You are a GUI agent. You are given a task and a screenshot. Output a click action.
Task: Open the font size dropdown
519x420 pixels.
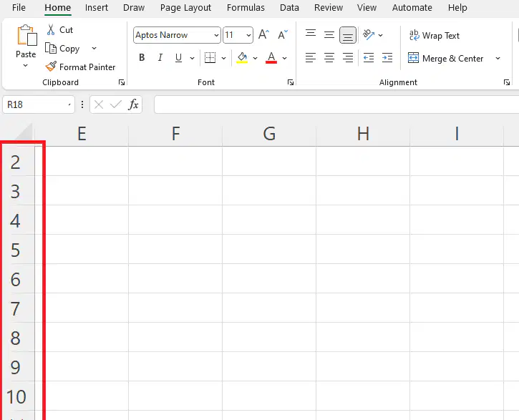248,35
